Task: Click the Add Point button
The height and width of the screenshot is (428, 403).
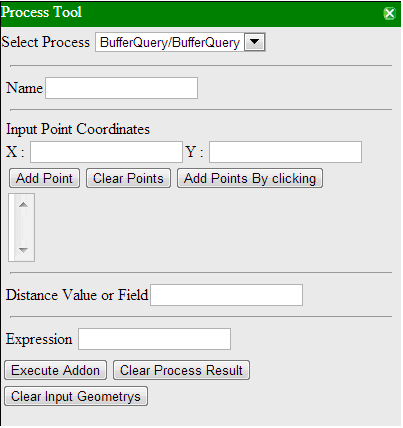Action: pyautogui.click(x=44, y=178)
